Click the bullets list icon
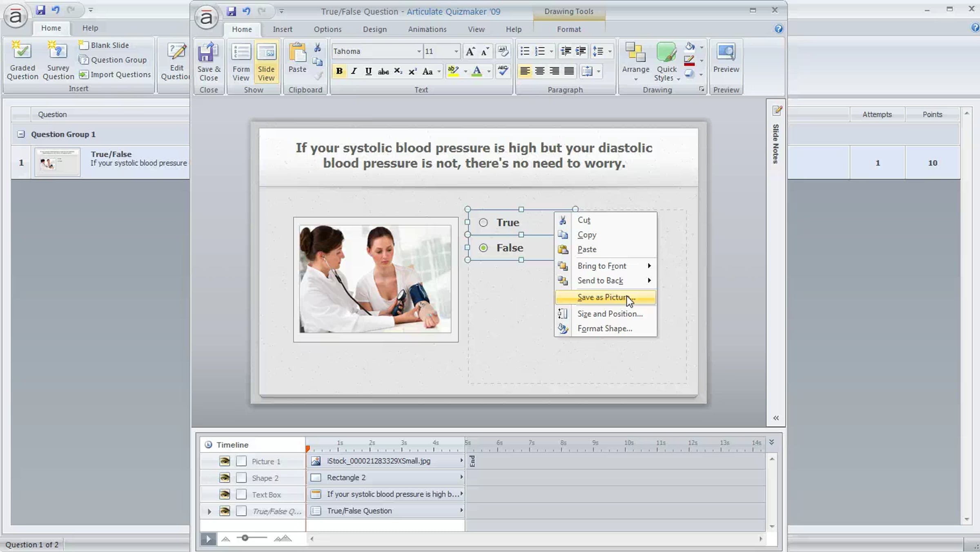This screenshot has width=980, height=552. tap(525, 51)
